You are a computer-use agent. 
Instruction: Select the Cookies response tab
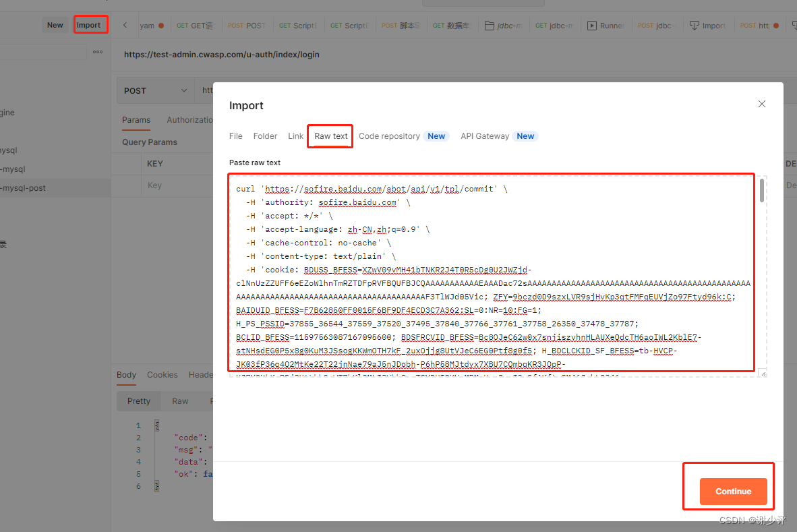[162, 375]
